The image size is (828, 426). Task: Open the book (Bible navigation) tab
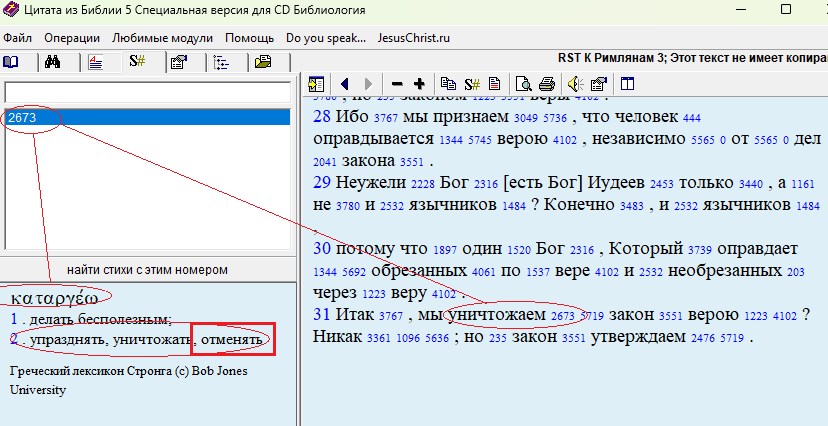pos(12,62)
